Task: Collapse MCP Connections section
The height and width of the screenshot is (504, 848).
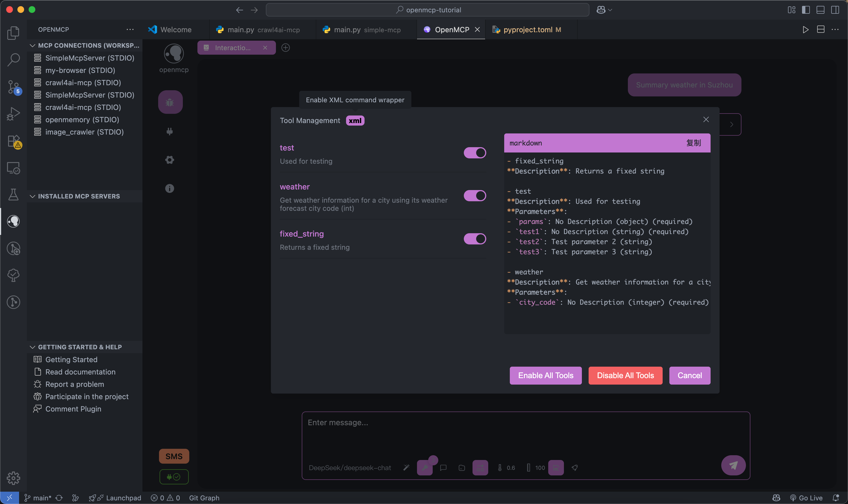Action: (33, 45)
